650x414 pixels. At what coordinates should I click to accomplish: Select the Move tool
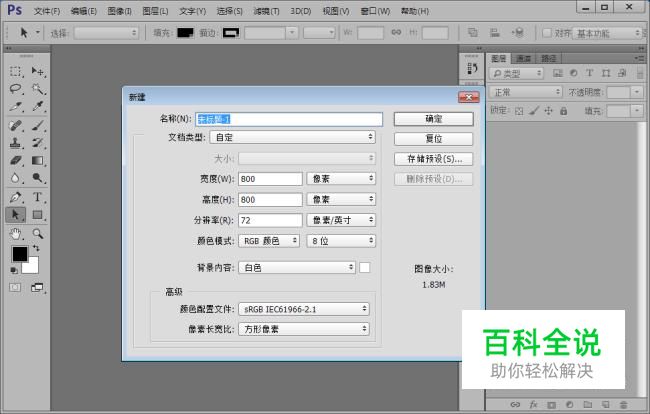point(38,71)
